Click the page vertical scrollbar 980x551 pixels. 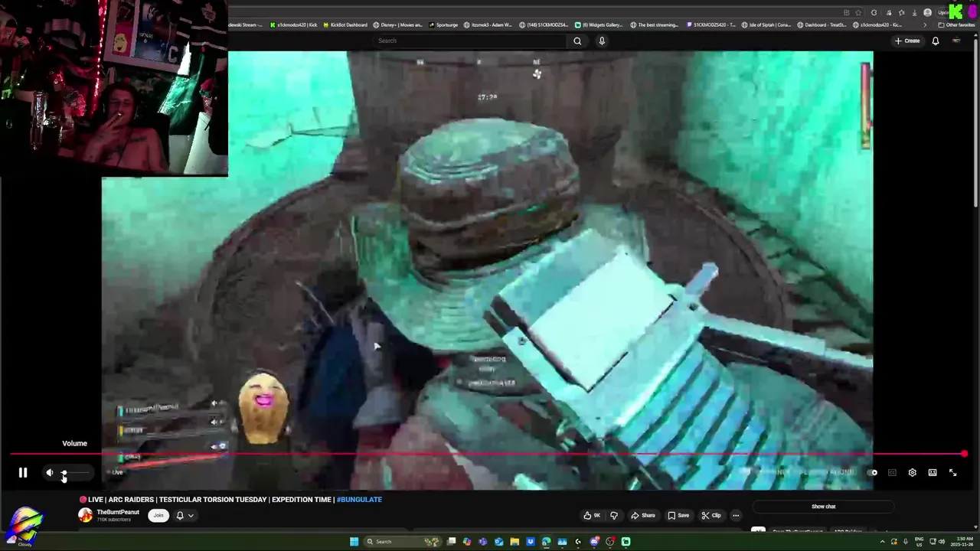click(x=976, y=122)
